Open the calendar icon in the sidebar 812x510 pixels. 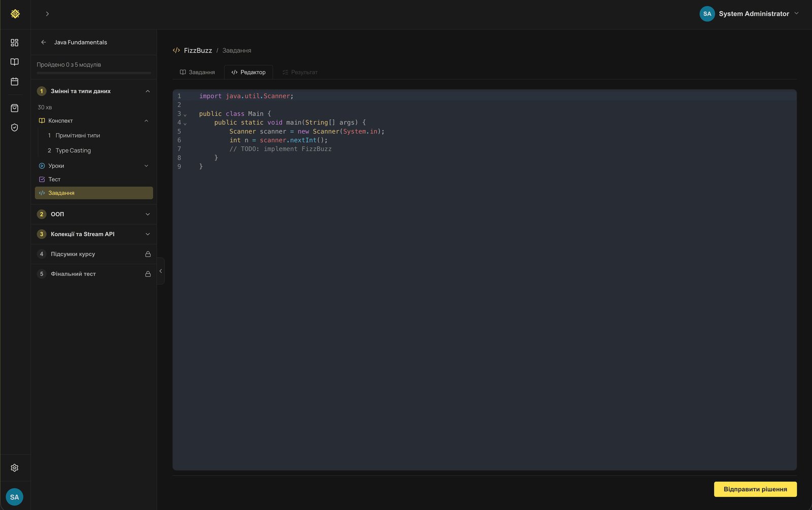(x=15, y=81)
